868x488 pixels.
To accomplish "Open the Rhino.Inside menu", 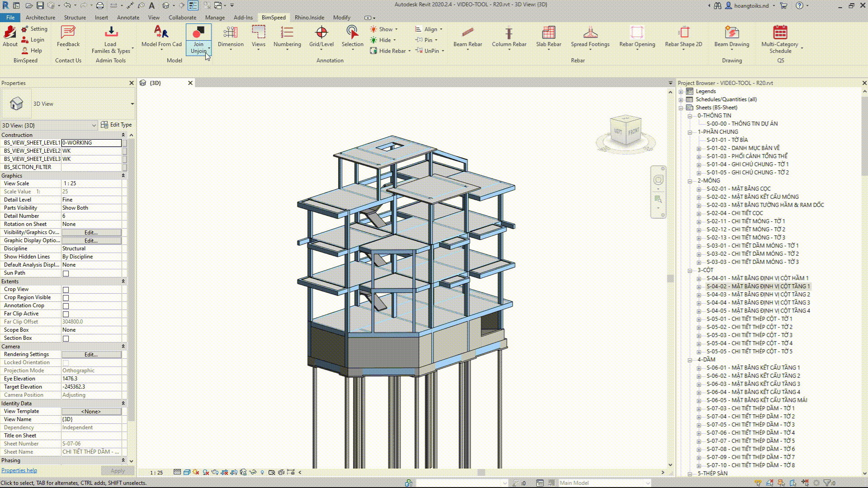I will point(309,18).
